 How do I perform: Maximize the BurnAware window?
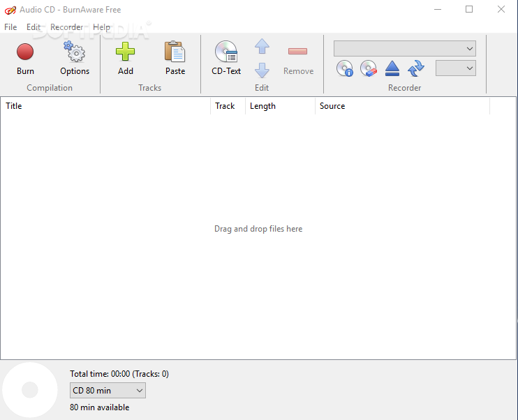pos(469,9)
